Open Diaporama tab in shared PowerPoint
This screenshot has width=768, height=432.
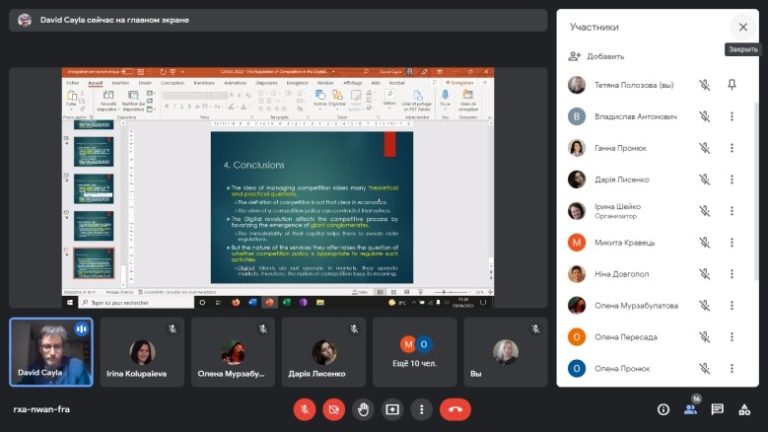coord(266,83)
